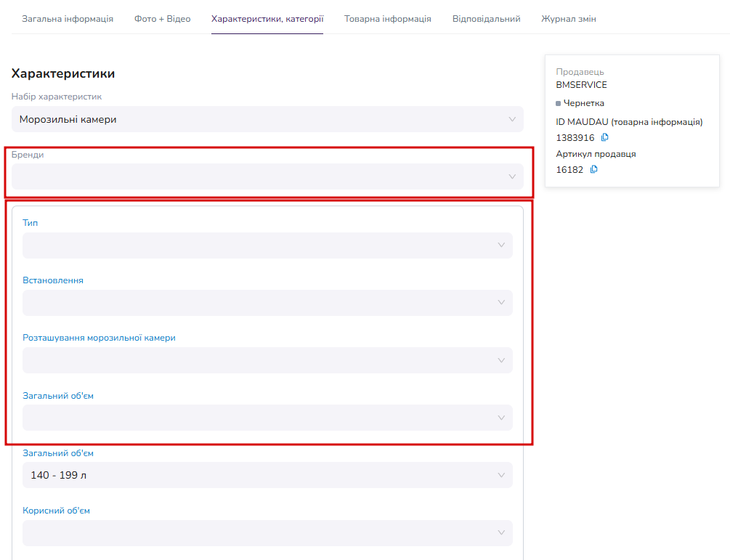Click the Розташування морозильної камери label
Screen dimensions: 730x560
[100, 338]
